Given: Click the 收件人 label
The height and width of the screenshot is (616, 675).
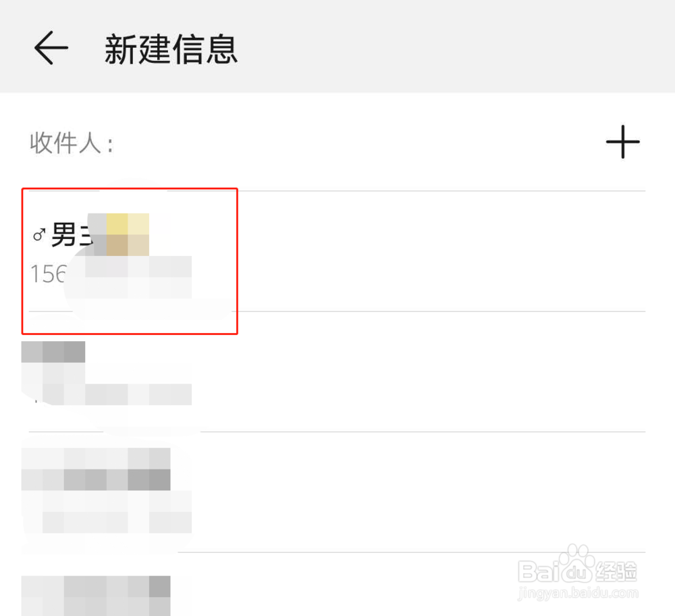Looking at the screenshot, I should click(72, 143).
